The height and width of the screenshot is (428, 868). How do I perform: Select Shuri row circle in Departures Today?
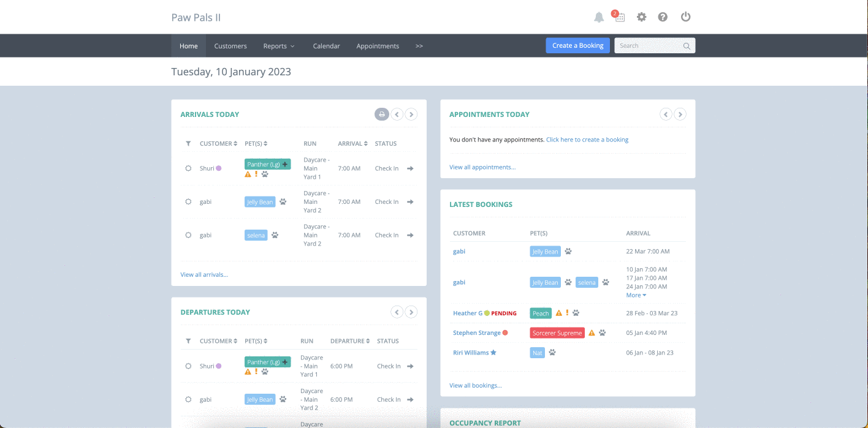tap(188, 366)
